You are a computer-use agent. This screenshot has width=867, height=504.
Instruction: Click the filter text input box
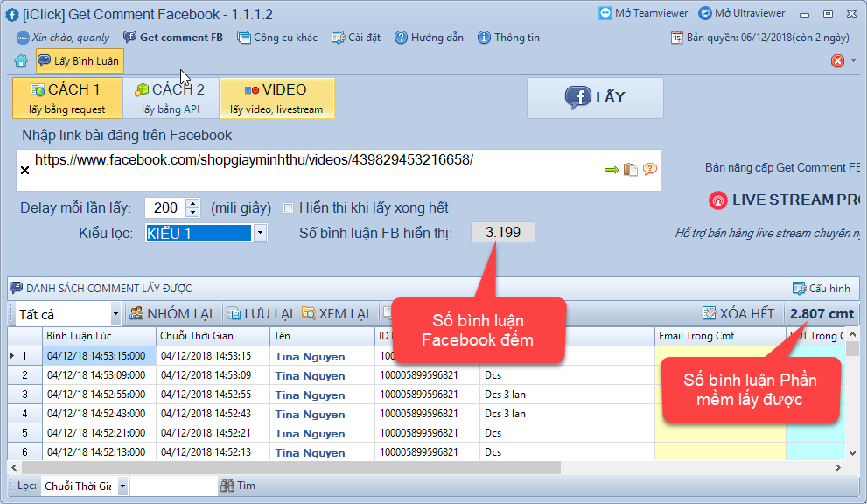click(x=173, y=486)
